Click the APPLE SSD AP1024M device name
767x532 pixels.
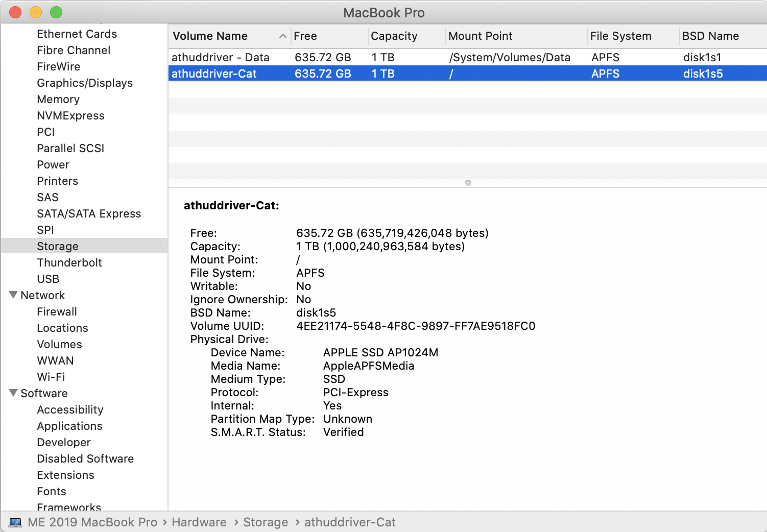(x=380, y=352)
